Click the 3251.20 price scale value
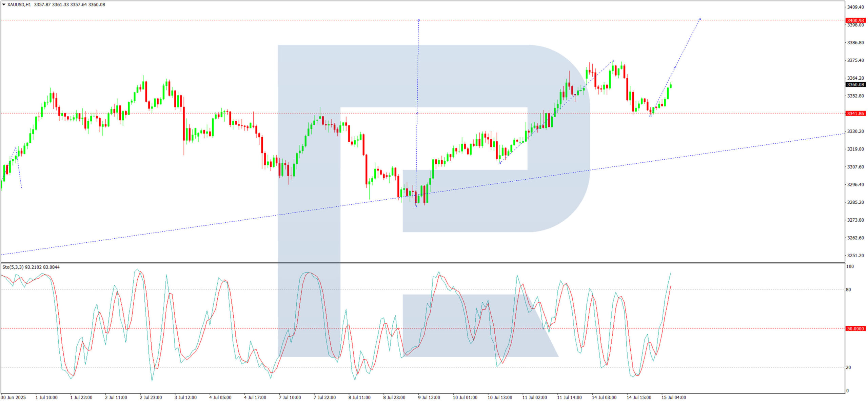This screenshot has width=868, height=402. tap(855, 256)
